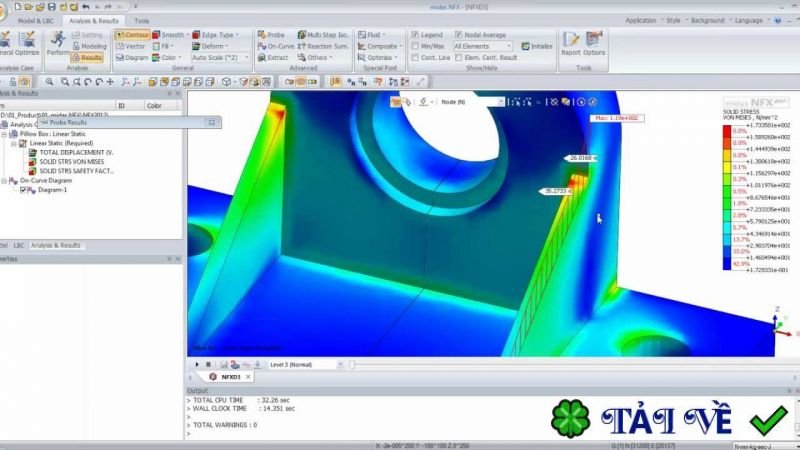The image size is (800, 450).
Task: Activate the Probe tool in Advanced group
Action: coord(271,35)
